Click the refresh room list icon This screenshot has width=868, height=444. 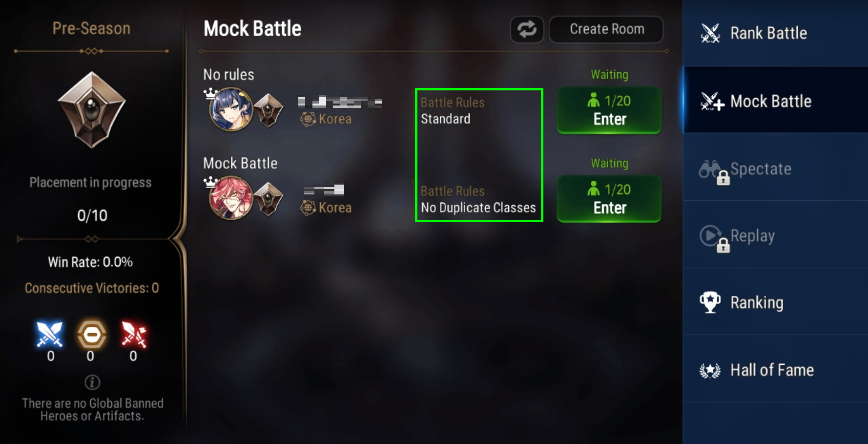point(527,29)
